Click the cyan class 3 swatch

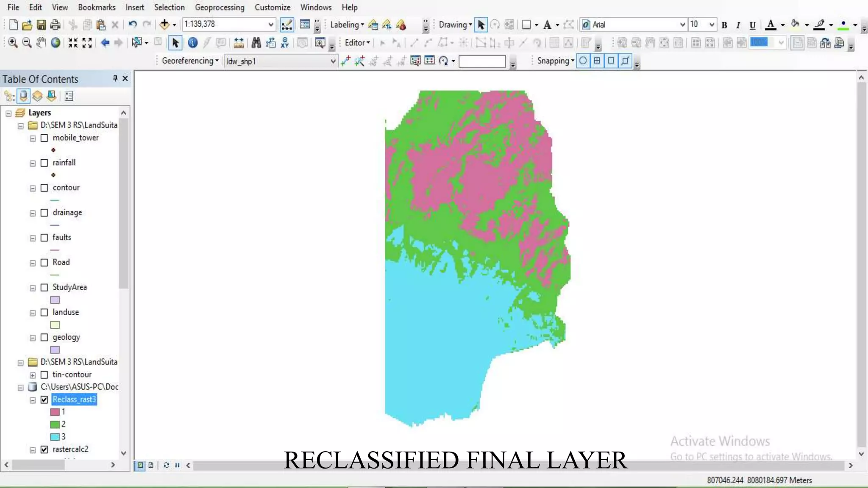coord(55,437)
